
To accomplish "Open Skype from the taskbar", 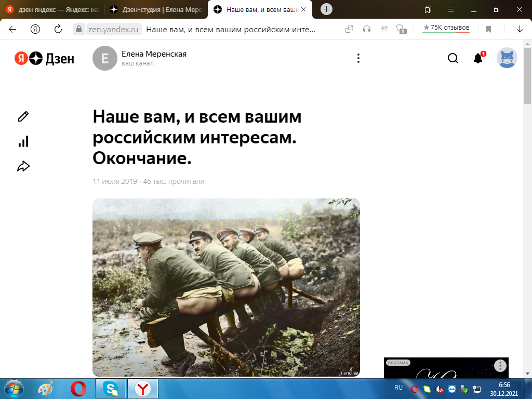I will click(111, 389).
